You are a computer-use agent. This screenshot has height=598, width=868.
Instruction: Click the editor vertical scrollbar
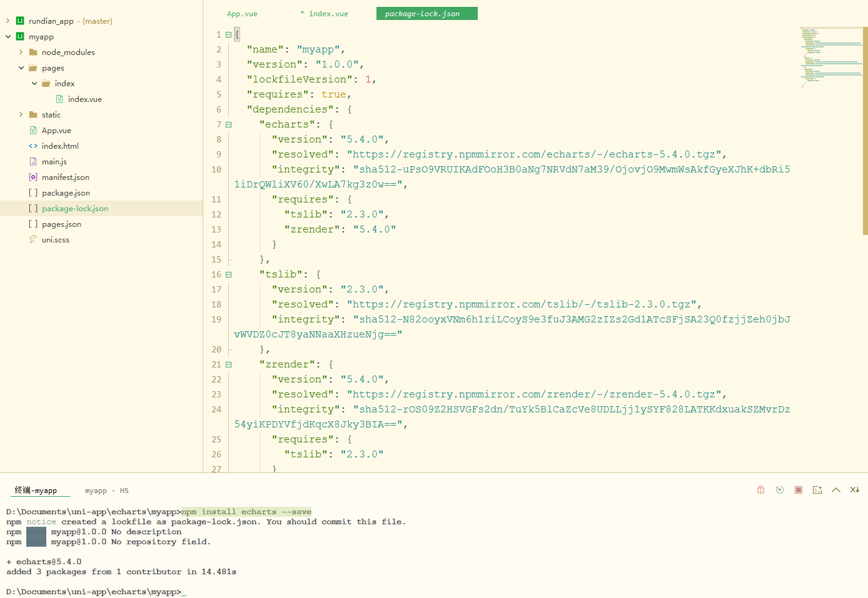tap(865, 131)
